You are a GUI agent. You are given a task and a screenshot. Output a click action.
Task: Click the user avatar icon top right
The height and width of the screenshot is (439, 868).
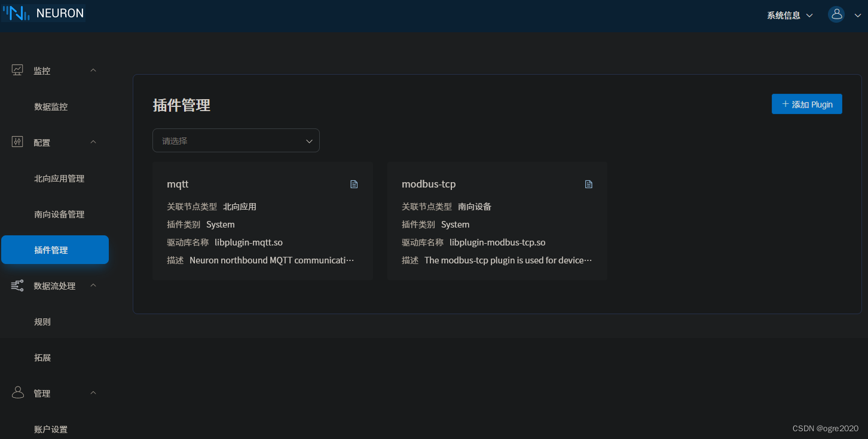pyautogui.click(x=836, y=14)
